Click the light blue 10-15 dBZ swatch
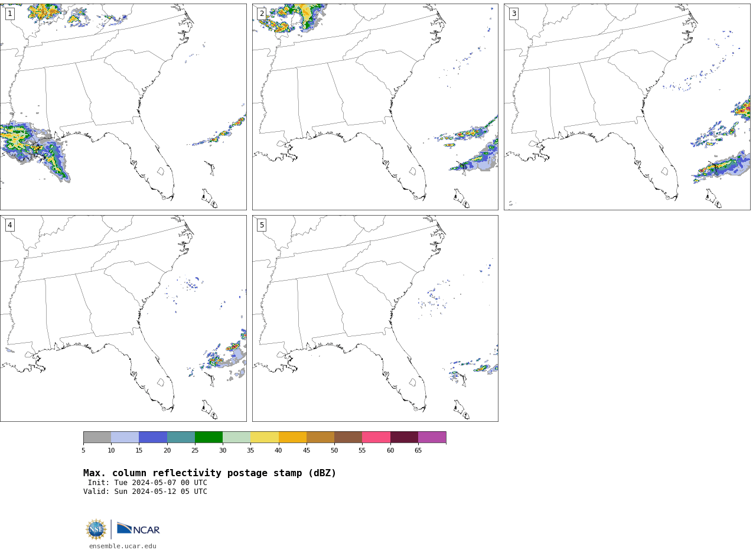The width and height of the screenshot is (756, 553). 125,437
